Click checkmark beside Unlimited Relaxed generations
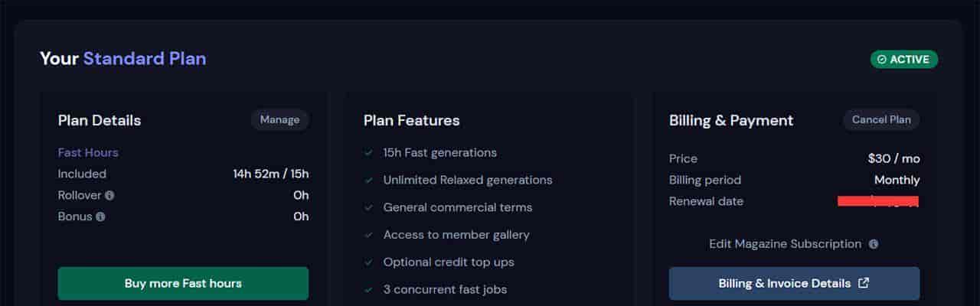Screen dimensions: 980x306 tap(369, 181)
